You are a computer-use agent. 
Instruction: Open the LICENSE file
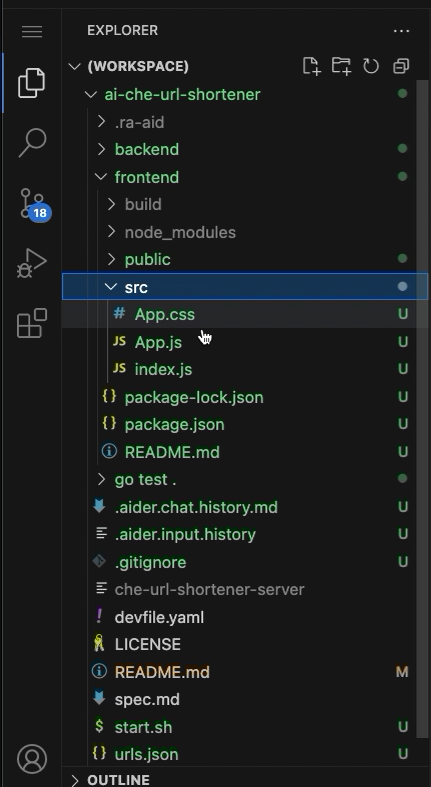[x=148, y=644]
